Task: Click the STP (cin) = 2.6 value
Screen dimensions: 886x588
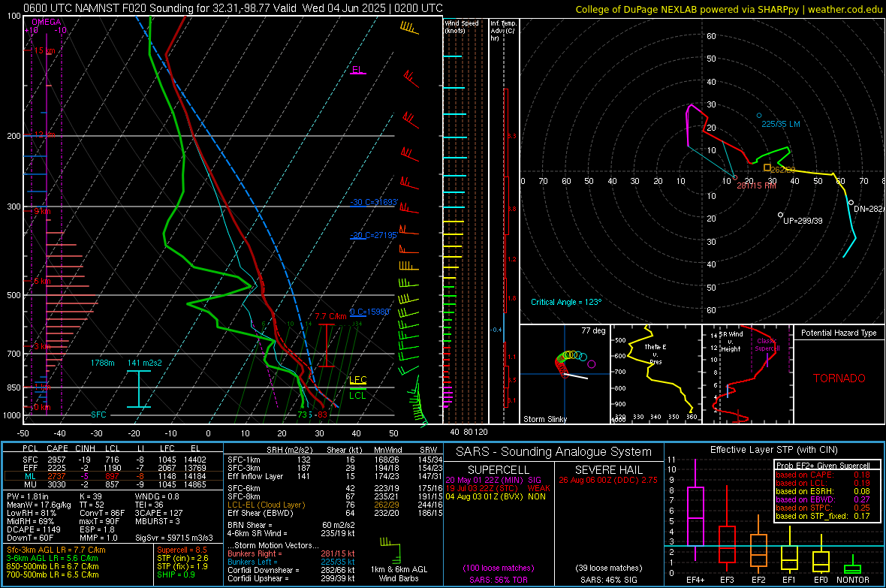Action: click(x=182, y=558)
